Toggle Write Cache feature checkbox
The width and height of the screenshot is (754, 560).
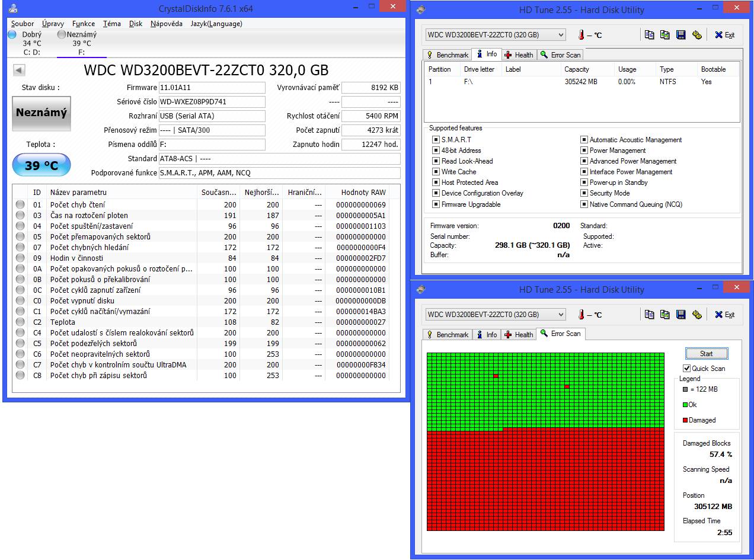point(436,172)
